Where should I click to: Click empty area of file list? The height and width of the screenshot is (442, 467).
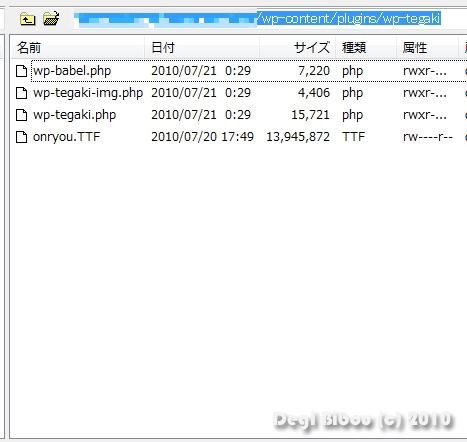(233, 267)
